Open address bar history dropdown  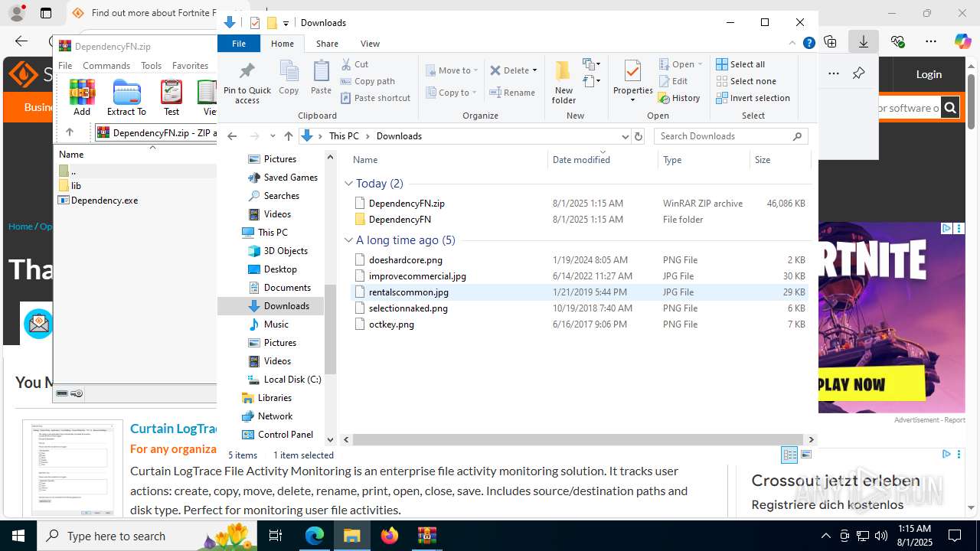pyautogui.click(x=625, y=136)
